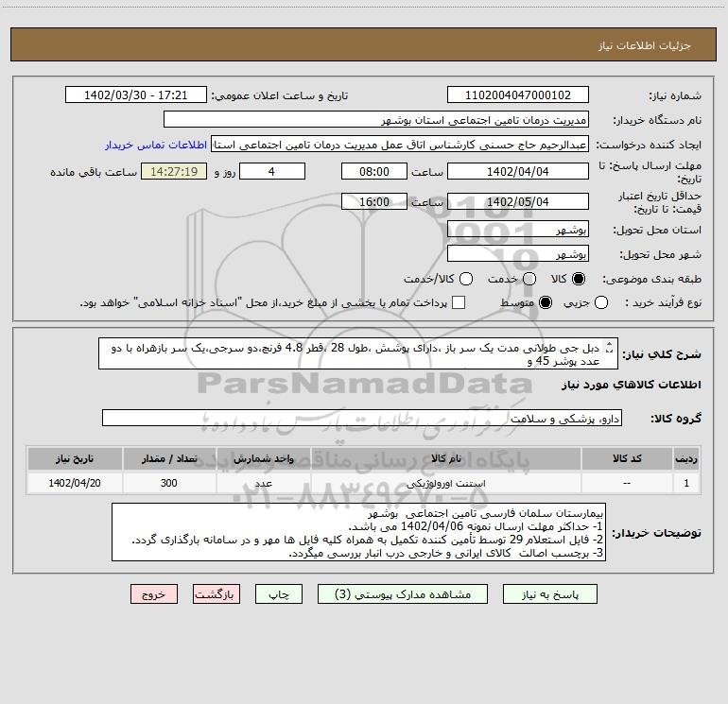Click the row number cell 1
This screenshot has width=728, height=704.
[x=686, y=483]
